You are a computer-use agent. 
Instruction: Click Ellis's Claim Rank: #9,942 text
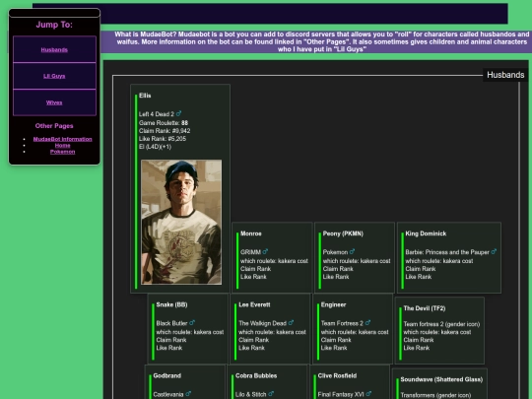[x=165, y=131]
